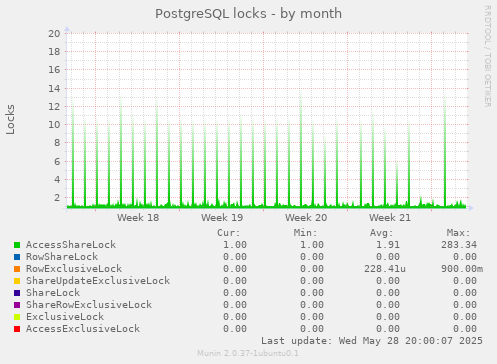Select the AccessShareLock legend label
The height and width of the screenshot is (364, 497).
coord(71,245)
